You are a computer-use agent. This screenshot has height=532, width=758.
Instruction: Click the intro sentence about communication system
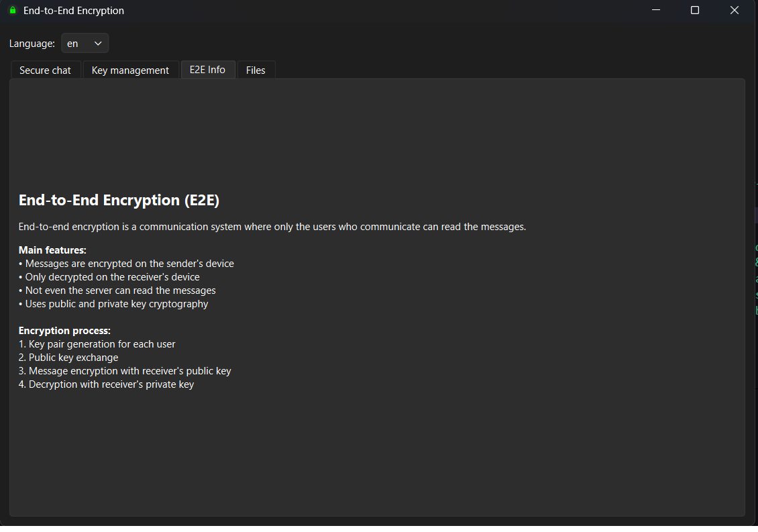pyautogui.click(x=272, y=227)
